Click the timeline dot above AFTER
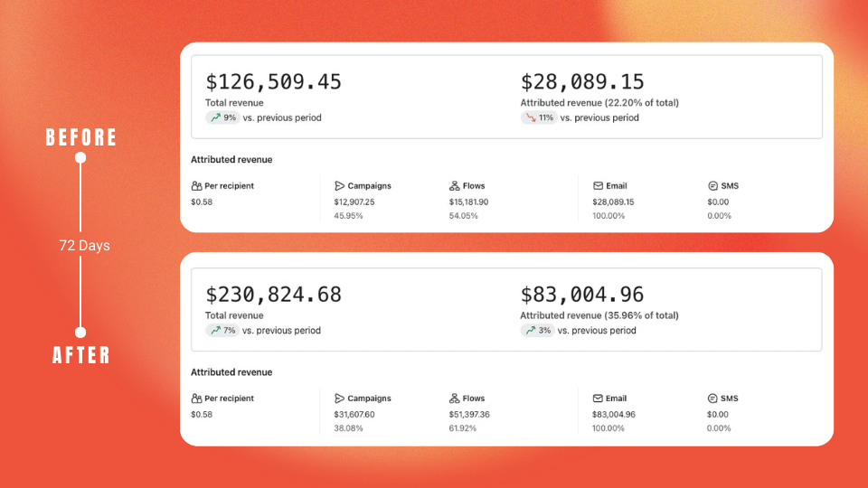868x488 pixels. (80, 332)
